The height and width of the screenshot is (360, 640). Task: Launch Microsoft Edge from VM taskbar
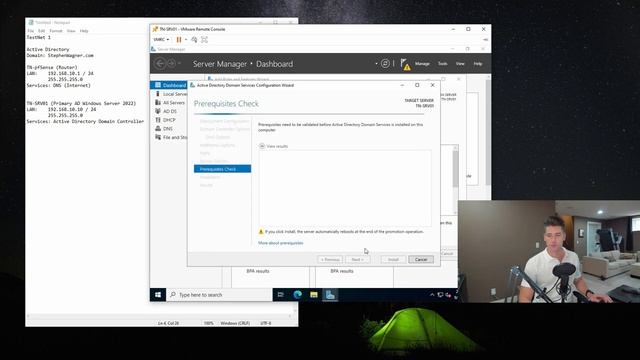(x=298, y=295)
